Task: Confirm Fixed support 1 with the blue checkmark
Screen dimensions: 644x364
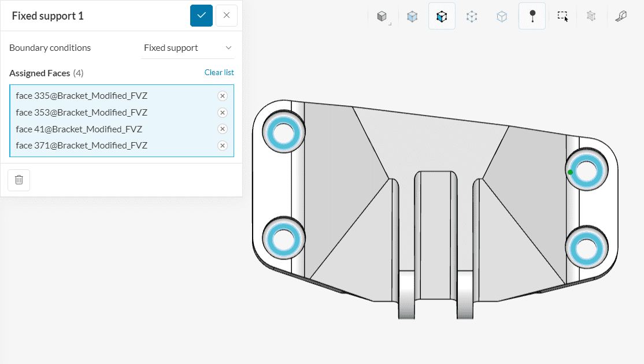Action: tap(201, 16)
